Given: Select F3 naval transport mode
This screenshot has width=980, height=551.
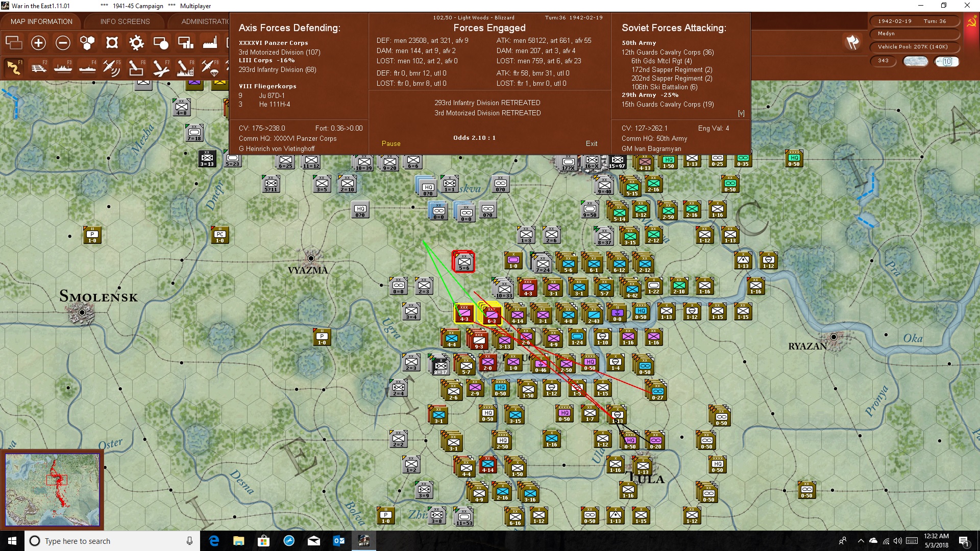Looking at the screenshot, I should click(x=63, y=67).
